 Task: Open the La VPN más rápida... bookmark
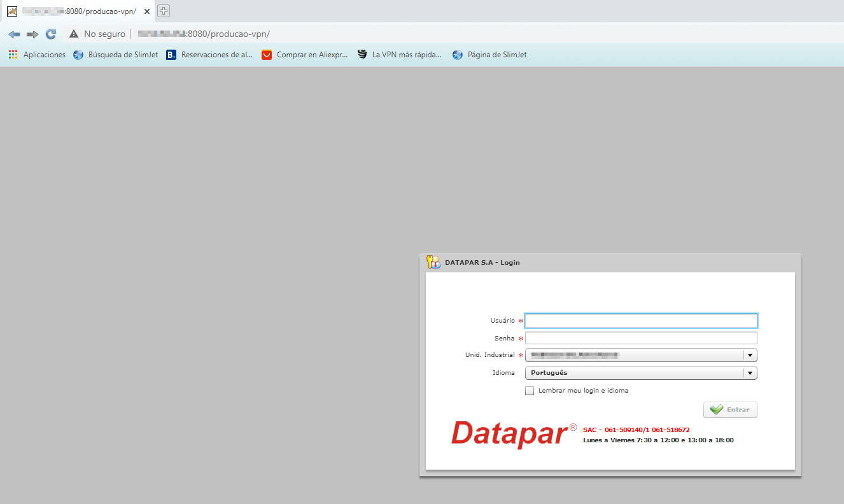coord(400,55)
